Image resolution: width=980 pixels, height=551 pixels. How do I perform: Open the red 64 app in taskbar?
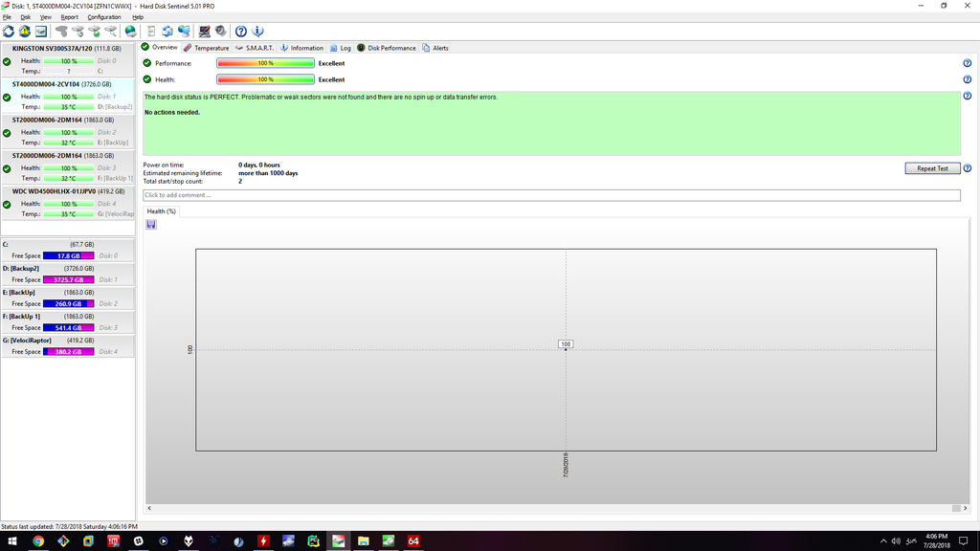coord(413,541)
